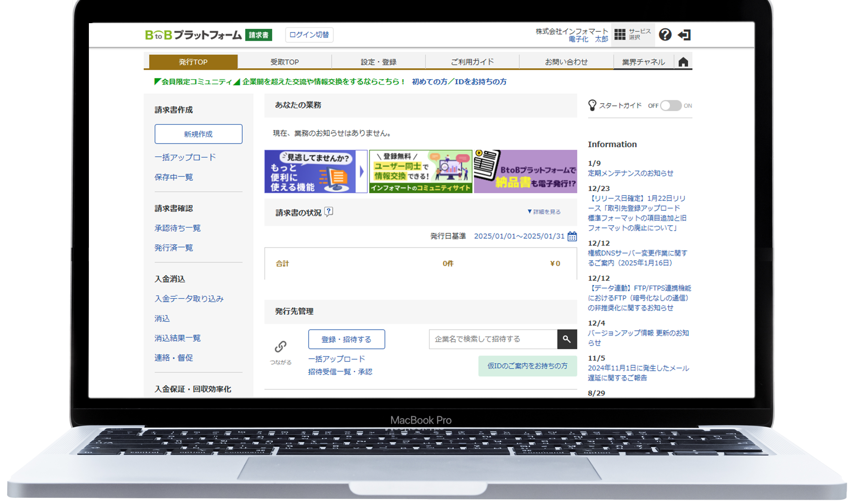Viewport: 853px width, 504px height.
Task: Open 定期メンテナンスのお知らせ news item
Action: point(630,173)
